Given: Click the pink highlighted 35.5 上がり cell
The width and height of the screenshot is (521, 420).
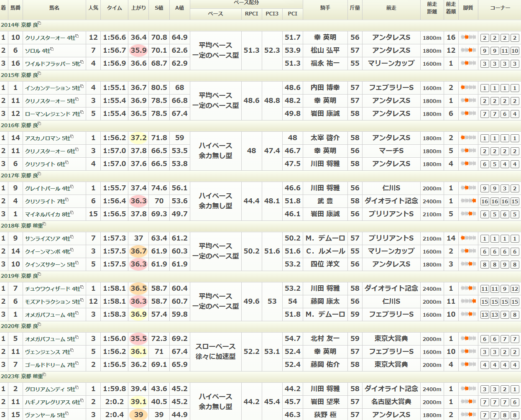Looking at the screenshot, I should [138, 339].
